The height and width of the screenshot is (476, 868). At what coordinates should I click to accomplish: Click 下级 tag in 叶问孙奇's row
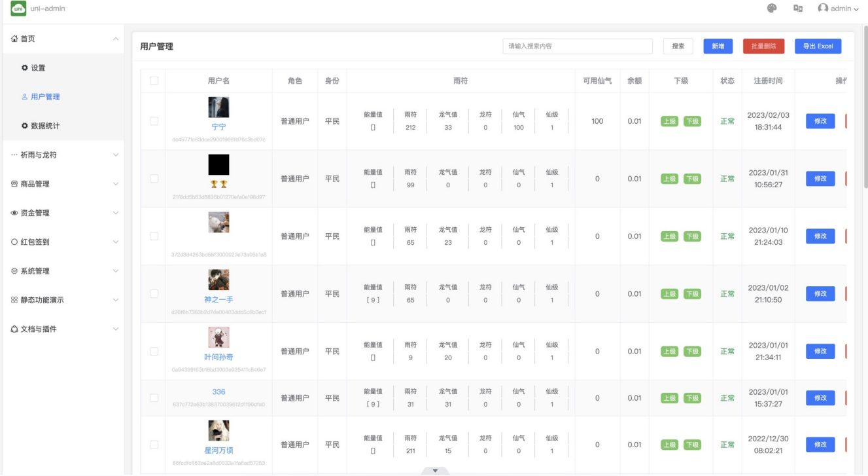692,352
